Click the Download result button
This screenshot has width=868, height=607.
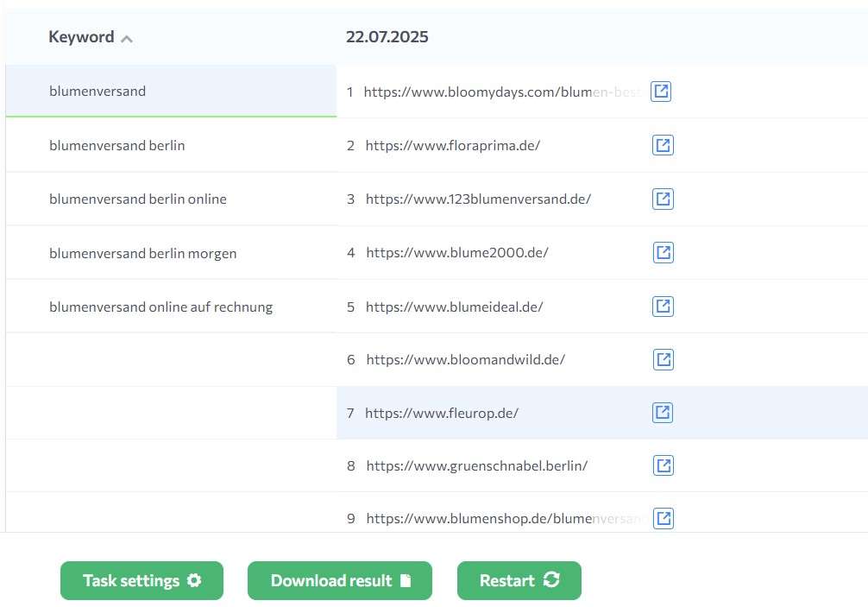pos(340,580)
